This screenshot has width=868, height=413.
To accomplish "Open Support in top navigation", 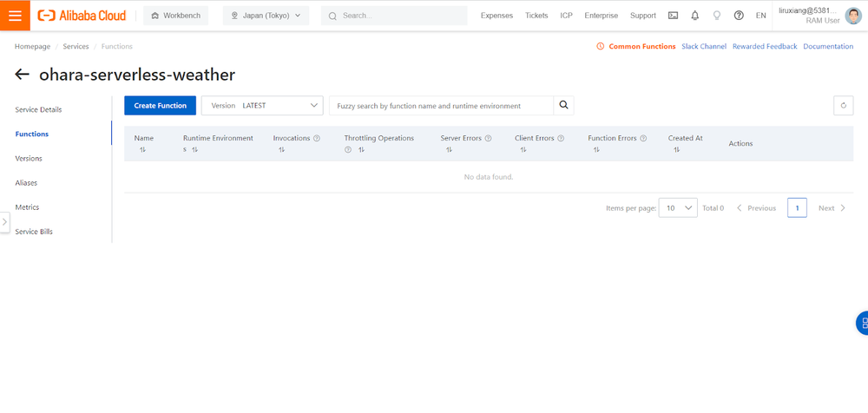I will click(x=642, y=16).
